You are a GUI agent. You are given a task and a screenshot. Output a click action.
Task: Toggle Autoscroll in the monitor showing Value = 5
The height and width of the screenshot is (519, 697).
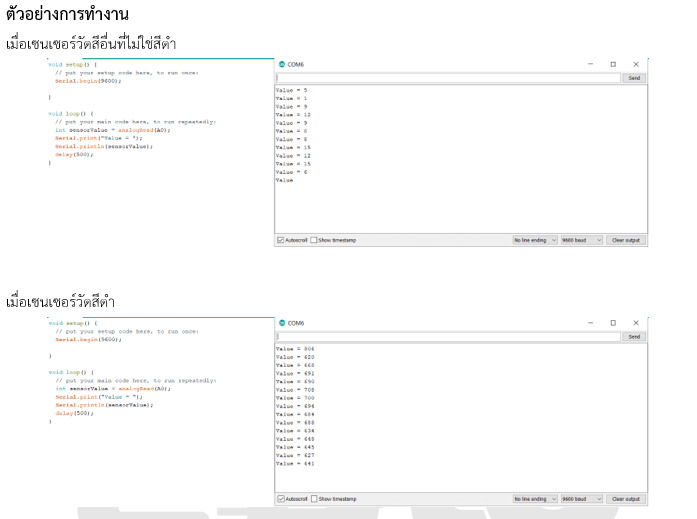[281, 240]
